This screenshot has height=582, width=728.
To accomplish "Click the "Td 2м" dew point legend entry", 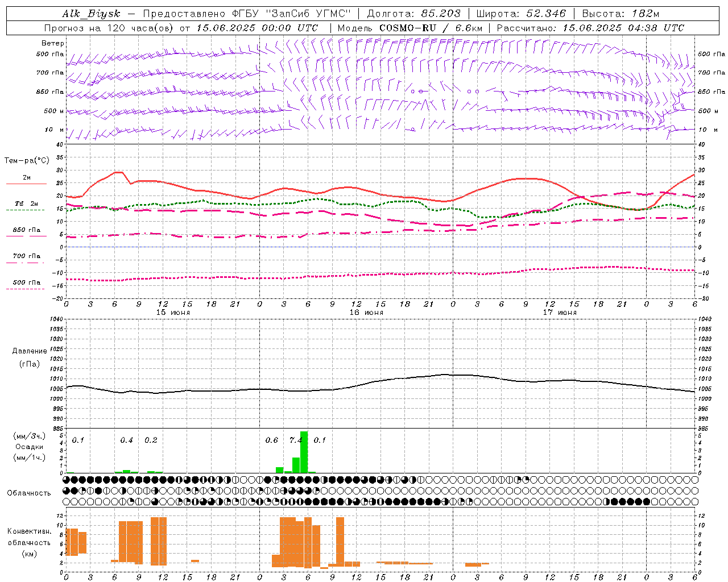I will point(27,203).
